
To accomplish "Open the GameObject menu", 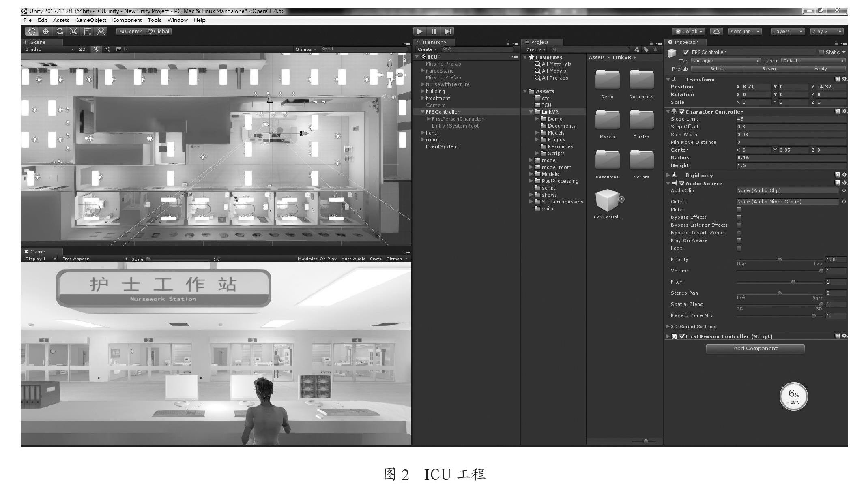I will click(91, 20).
